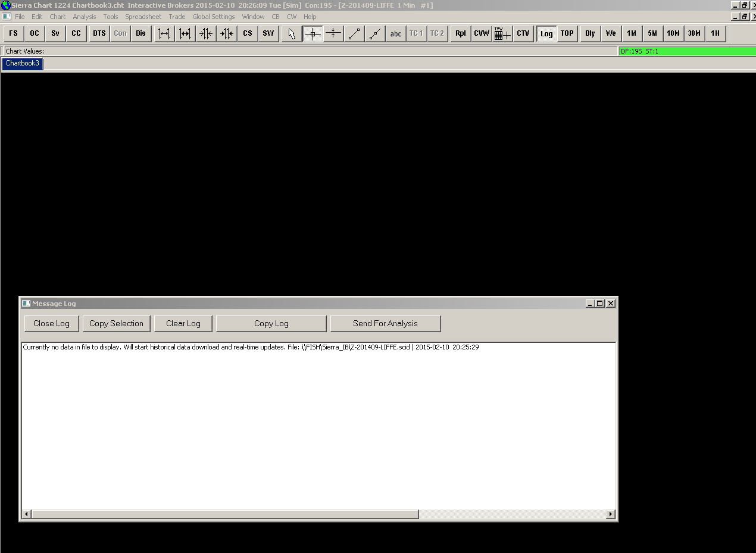Image resolution: width=756 pixels, height=553 pixels.
Task: Click the thin-arrow compress bar spacing icon
Action: coord(206,33)
